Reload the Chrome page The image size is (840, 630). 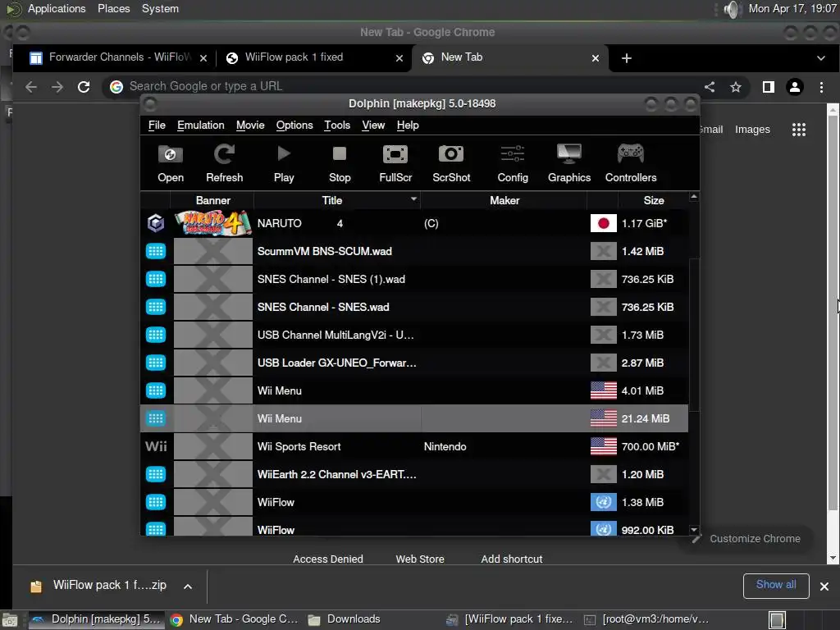pyautogui.click(x=84, y=87)
